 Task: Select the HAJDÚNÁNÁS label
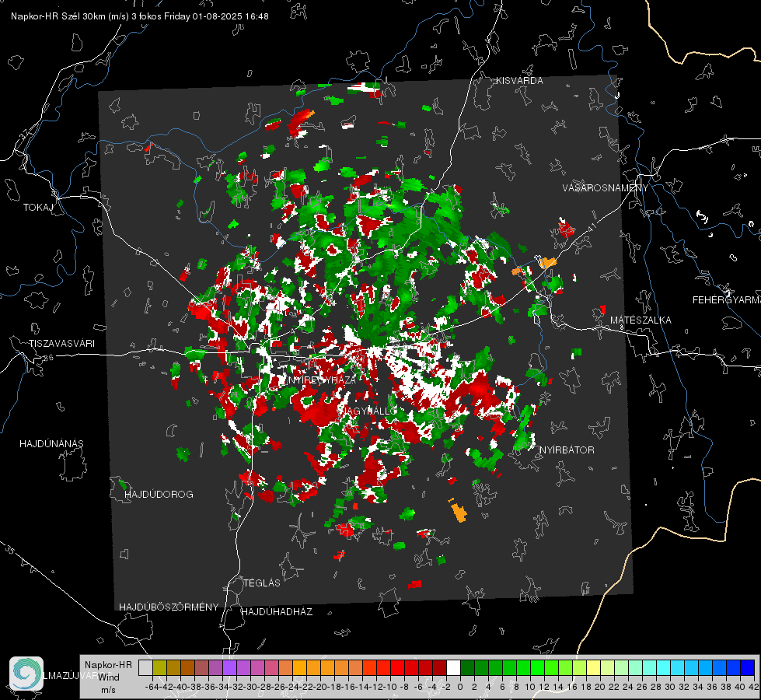[51, 443]
